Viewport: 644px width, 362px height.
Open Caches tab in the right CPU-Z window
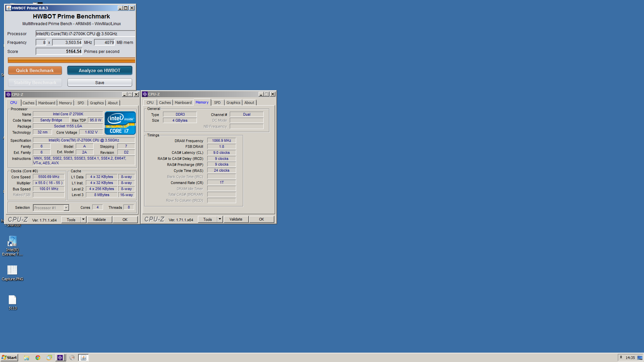[165, 103]
